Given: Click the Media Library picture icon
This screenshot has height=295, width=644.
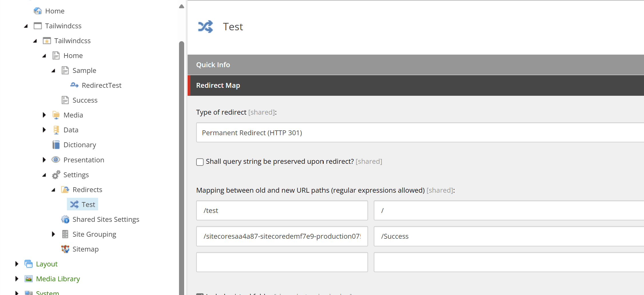Looking at the screenshot, I should click(29, 279).
